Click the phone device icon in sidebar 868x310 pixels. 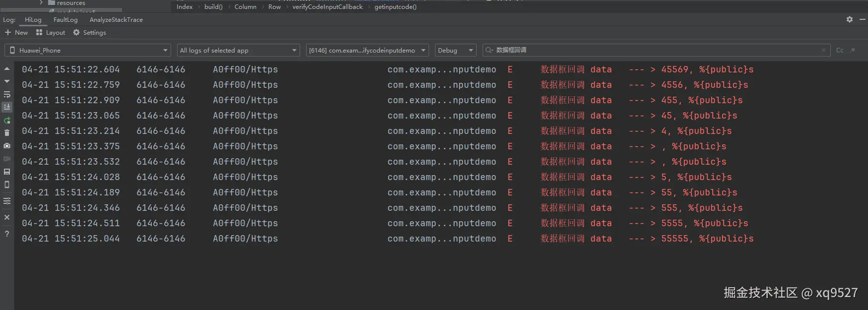[x=7, y=185]
